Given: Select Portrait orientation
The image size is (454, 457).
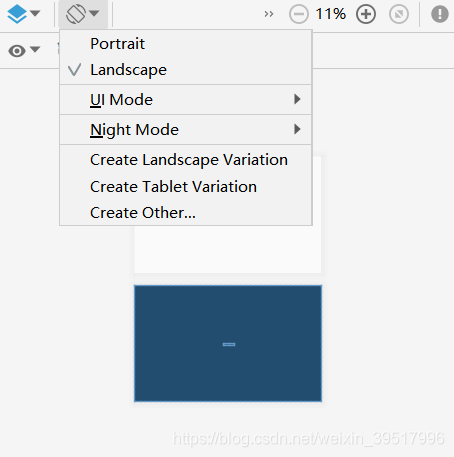Looking at the screenshot, I should click(186, 44).
